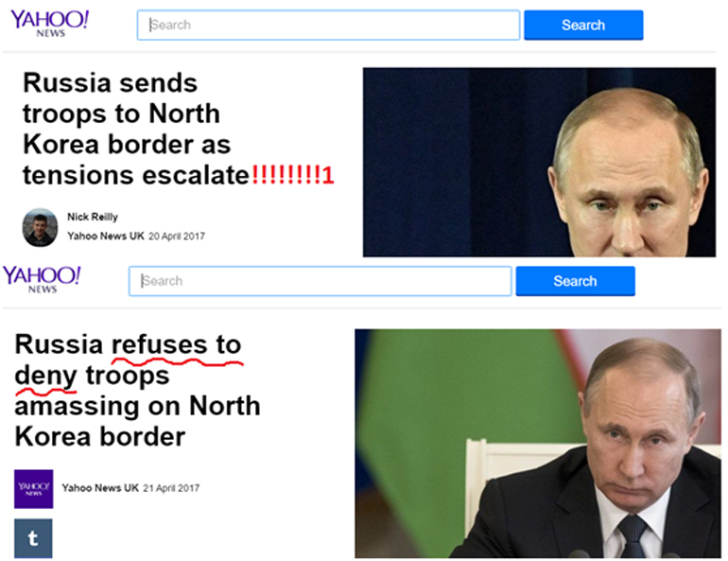Click the 20 April 2017 date
The height and width of the screenshot is (561, 728).
point(177,237)
